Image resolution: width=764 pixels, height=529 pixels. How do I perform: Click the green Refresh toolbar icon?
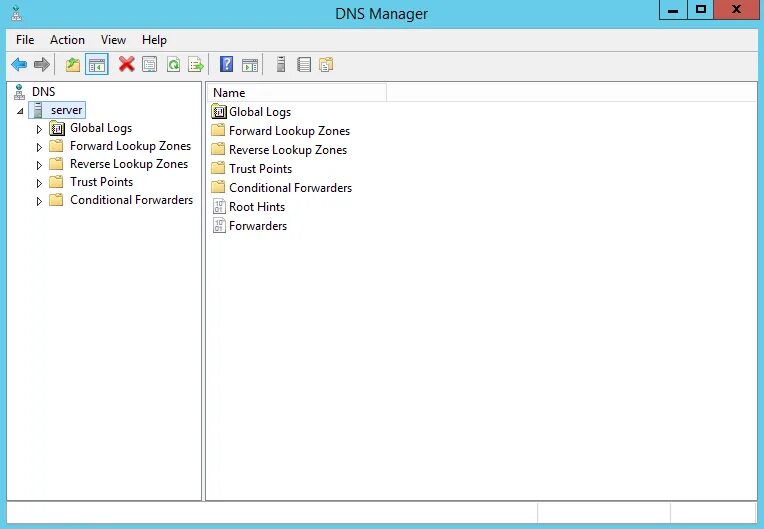pyautogui.click(x=173, y=64)
